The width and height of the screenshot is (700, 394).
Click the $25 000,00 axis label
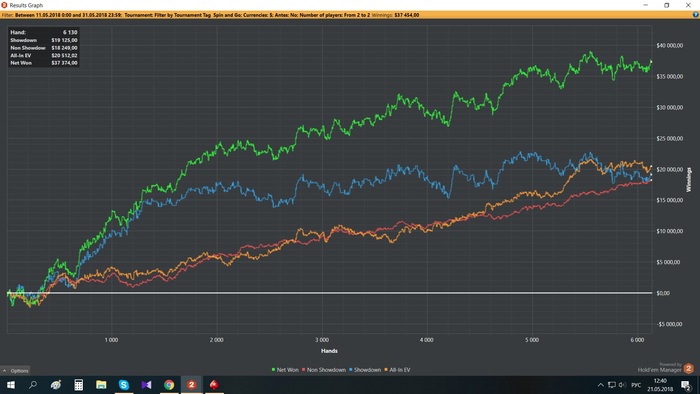669,138
